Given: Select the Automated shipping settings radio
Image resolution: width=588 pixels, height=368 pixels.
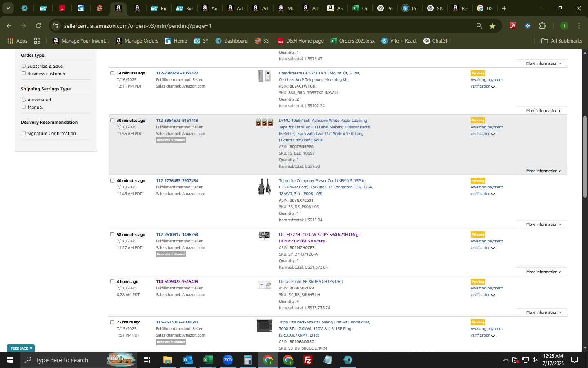Looking at the screenshot, I should [24, 100].
